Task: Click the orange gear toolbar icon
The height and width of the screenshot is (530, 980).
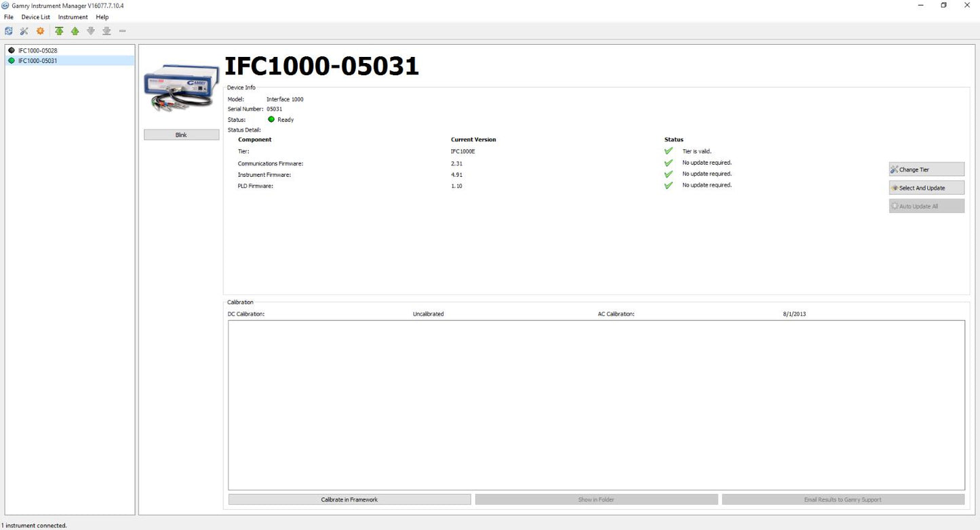Action: pos(40,31)
